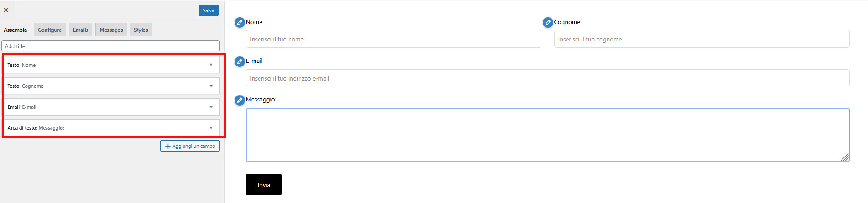This screenshot has height=203, width=868.
Task: Expand the Email: E-mail field arrow
Action: point(211,107)
